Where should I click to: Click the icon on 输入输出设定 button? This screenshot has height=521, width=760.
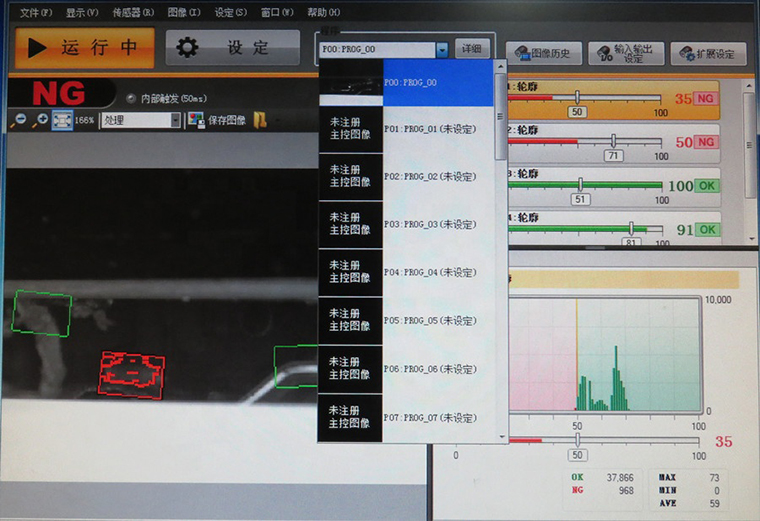coord(604,53)
